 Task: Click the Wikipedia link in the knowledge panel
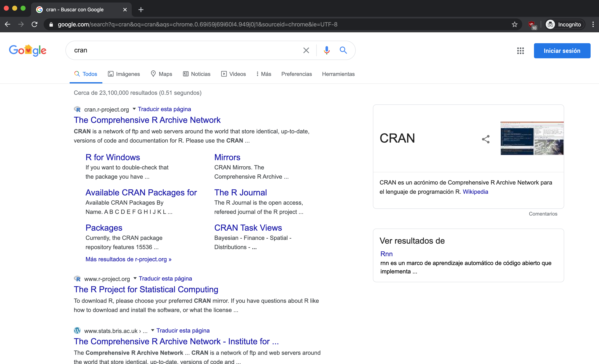point(475,192)
